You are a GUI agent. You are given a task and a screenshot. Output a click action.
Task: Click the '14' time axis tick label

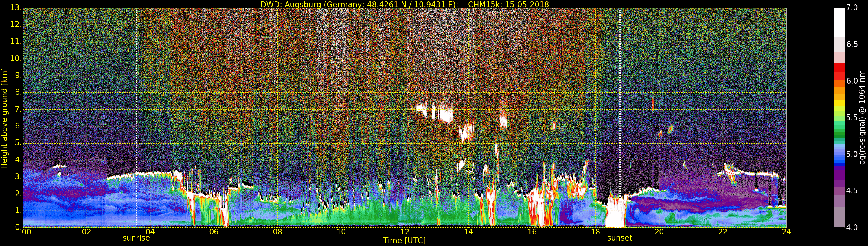tap(468, 232)
